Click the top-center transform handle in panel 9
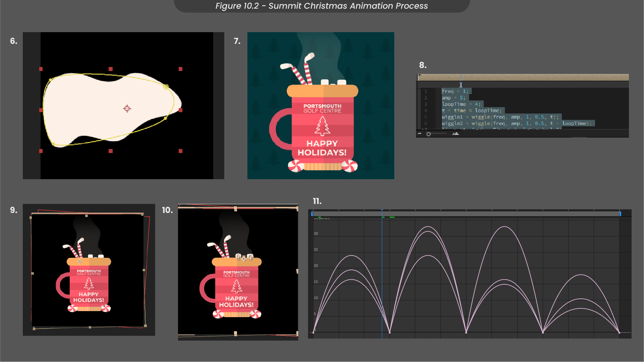This screenshot has width=644, height=362. (86, 216)
